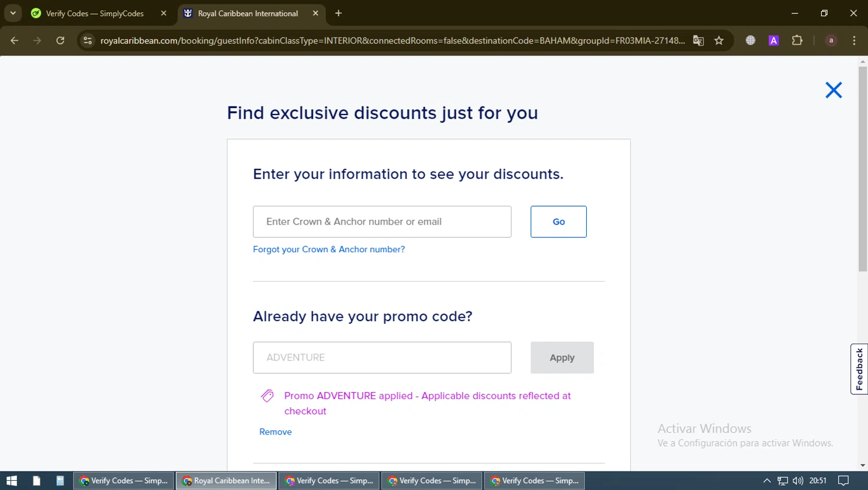
Task: Click the globe extension icon
Action: [x=751, y=40]
